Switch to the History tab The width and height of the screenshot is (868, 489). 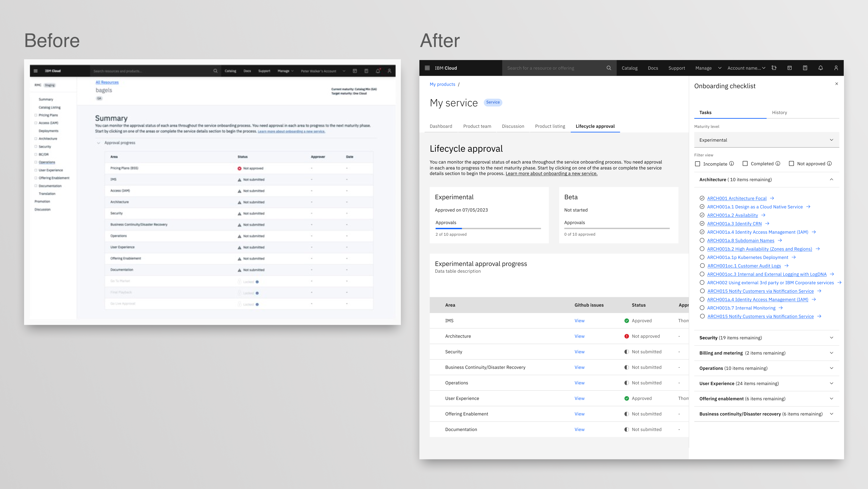(x=779, y=113)
